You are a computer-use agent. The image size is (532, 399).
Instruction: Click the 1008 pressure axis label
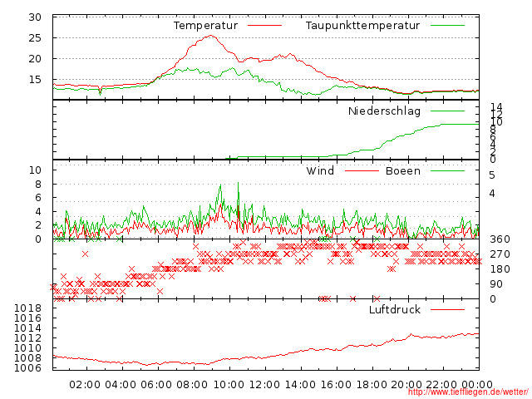[x=27, y=358]
